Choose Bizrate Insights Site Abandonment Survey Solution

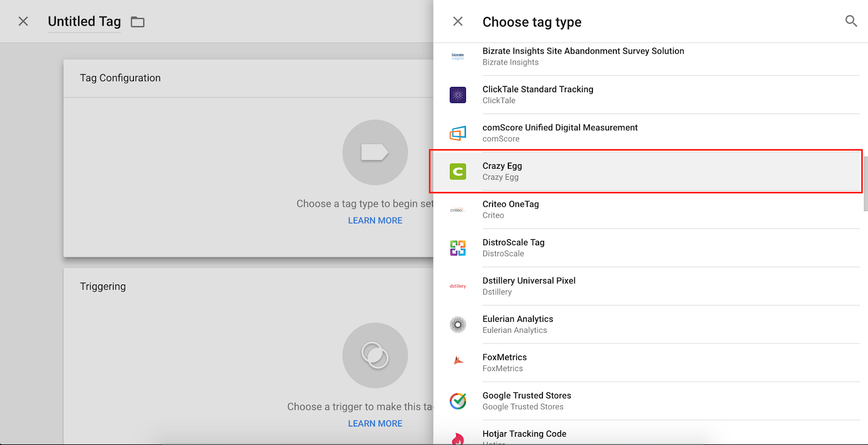click(x=647, y=56)
